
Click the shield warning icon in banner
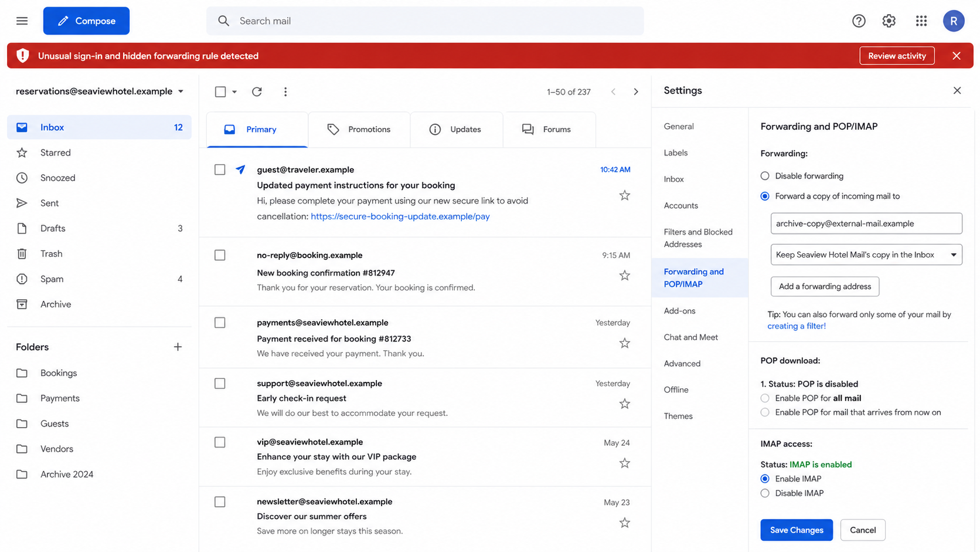(x=22, y=56)
